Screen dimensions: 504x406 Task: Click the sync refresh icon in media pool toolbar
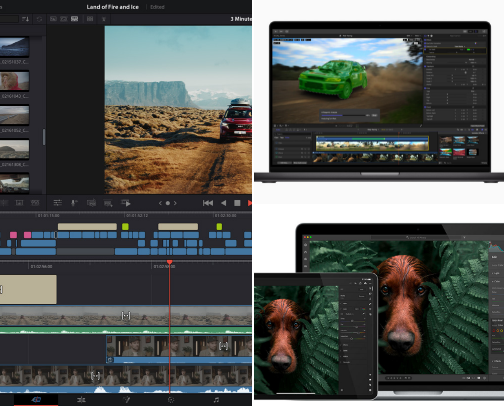coord(39,19)
